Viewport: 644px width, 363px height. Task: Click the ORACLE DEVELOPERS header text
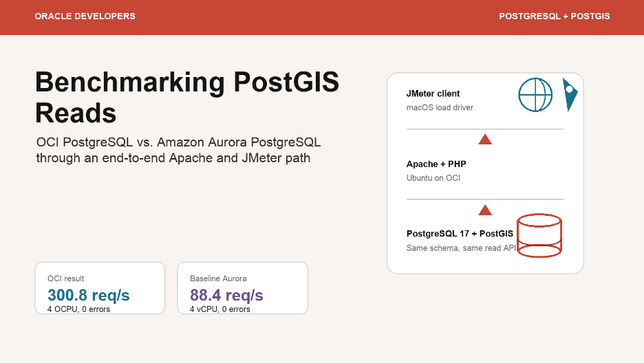pos(85,16)
